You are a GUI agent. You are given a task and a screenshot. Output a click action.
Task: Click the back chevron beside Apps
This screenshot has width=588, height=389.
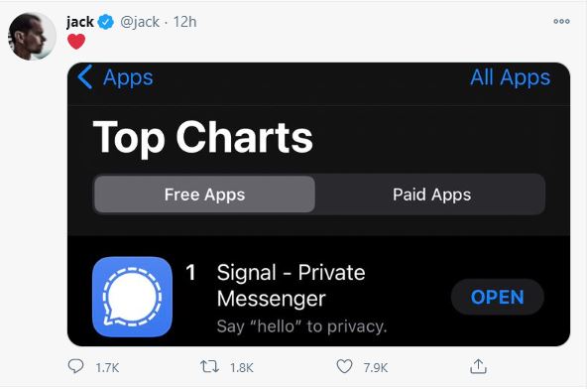tap(85, 76)
